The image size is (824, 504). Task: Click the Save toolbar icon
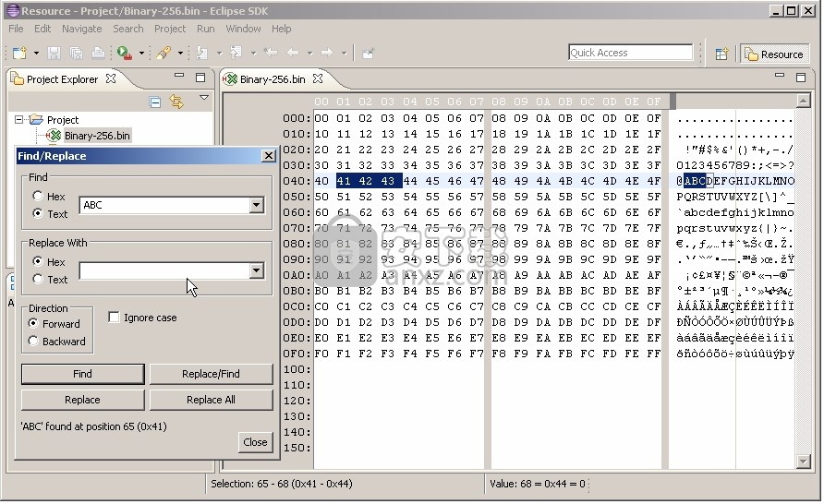pyautogui.click(x=54, y=54)
